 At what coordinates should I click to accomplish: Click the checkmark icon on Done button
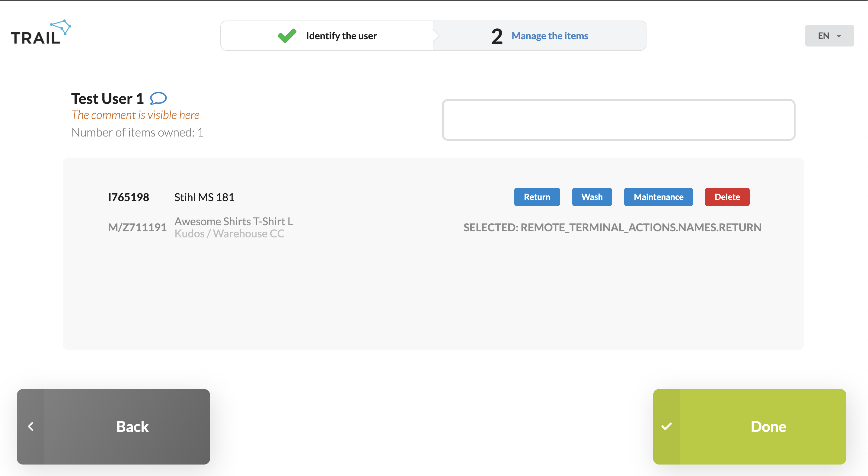click(x=666, y=426)
